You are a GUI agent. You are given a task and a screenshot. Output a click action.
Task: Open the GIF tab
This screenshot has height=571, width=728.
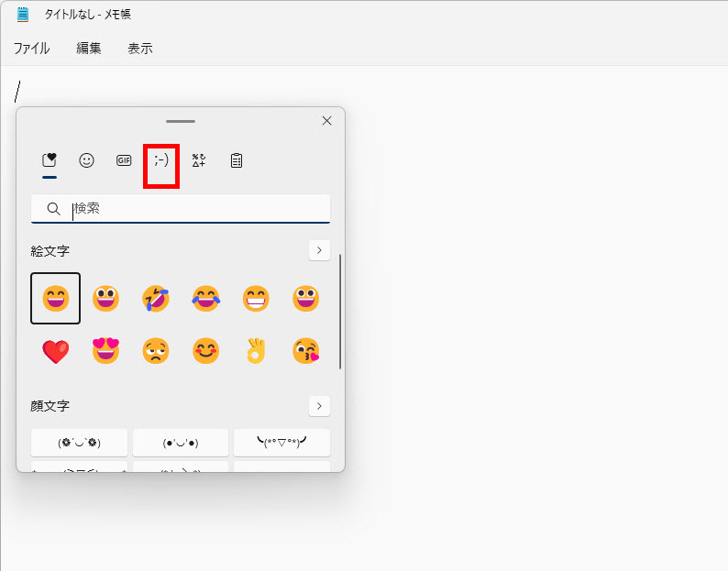point(124,160)
